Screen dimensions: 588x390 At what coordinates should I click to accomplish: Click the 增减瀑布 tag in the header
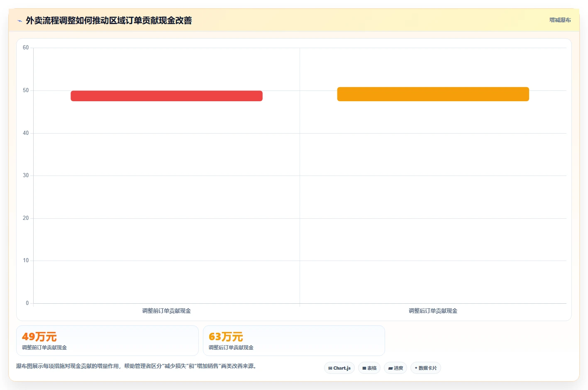(560, 20)
